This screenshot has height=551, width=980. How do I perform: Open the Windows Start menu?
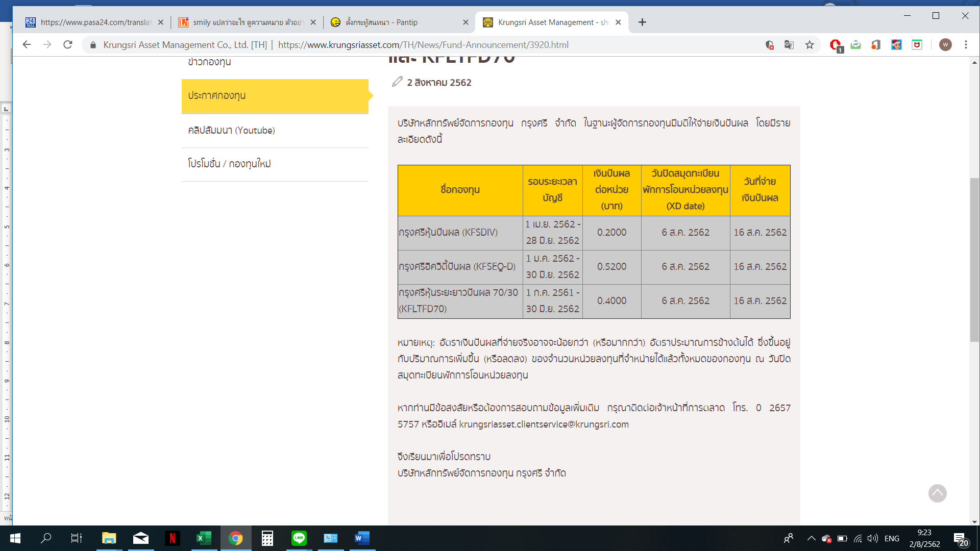coord(15,538)
